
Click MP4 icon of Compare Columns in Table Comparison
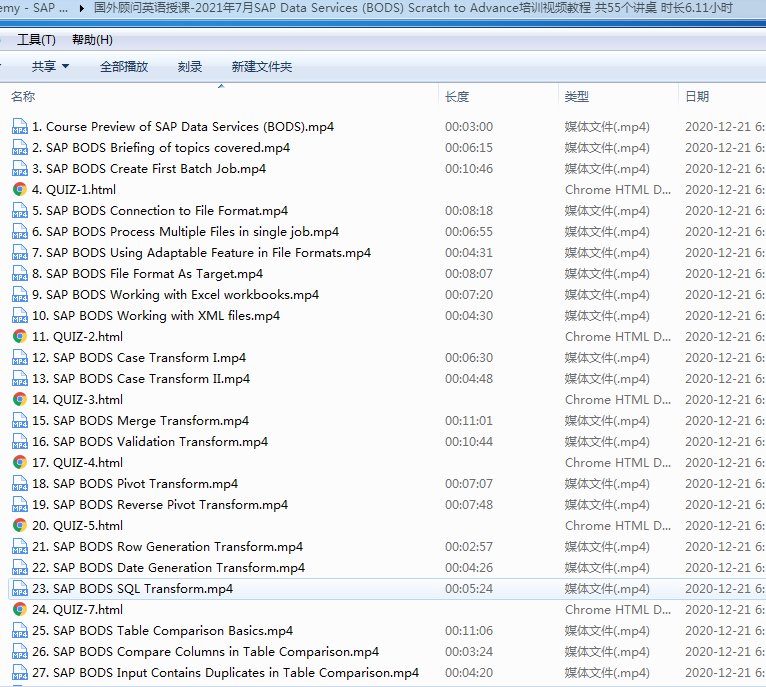coord(20,652)
